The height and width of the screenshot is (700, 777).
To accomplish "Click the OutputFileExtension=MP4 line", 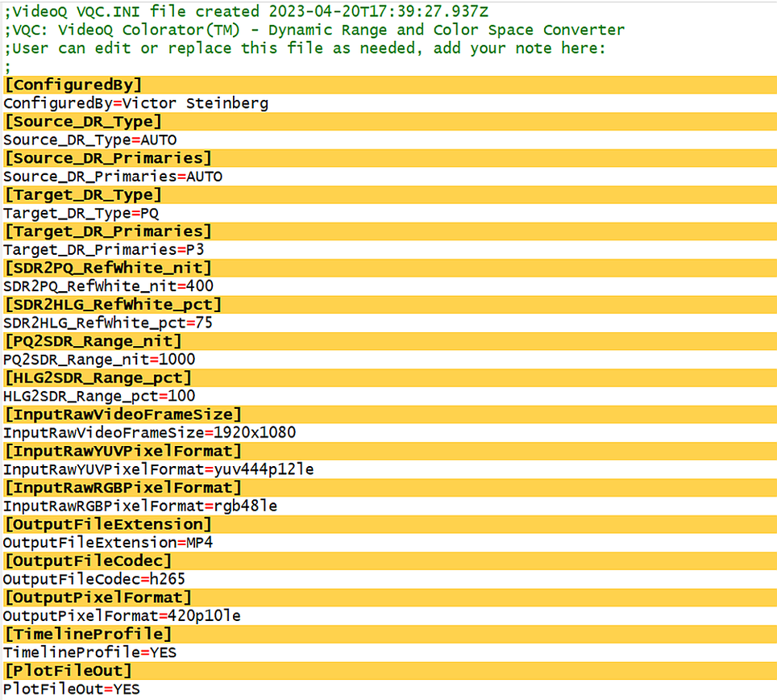I will (108, 543).
